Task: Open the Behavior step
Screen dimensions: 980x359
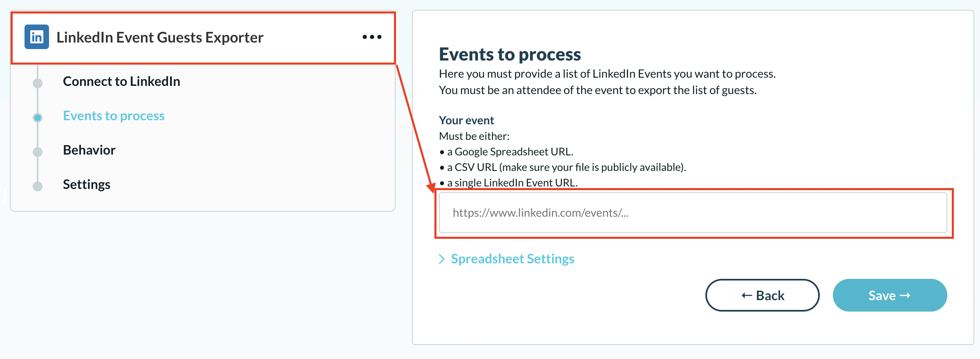Action: [89, 150]
